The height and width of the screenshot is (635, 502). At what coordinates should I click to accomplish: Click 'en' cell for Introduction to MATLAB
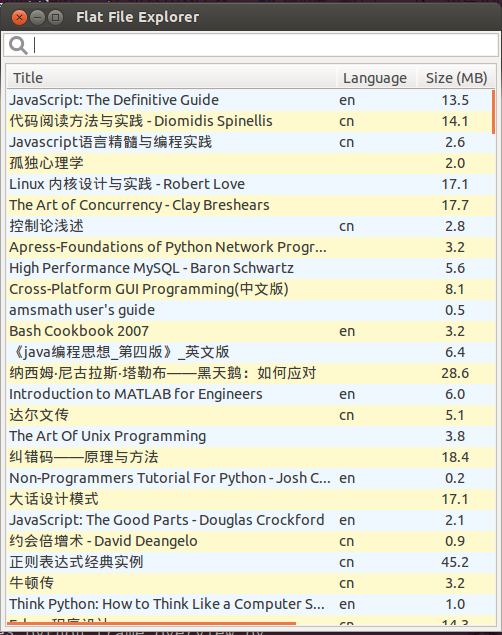(347, 394)
